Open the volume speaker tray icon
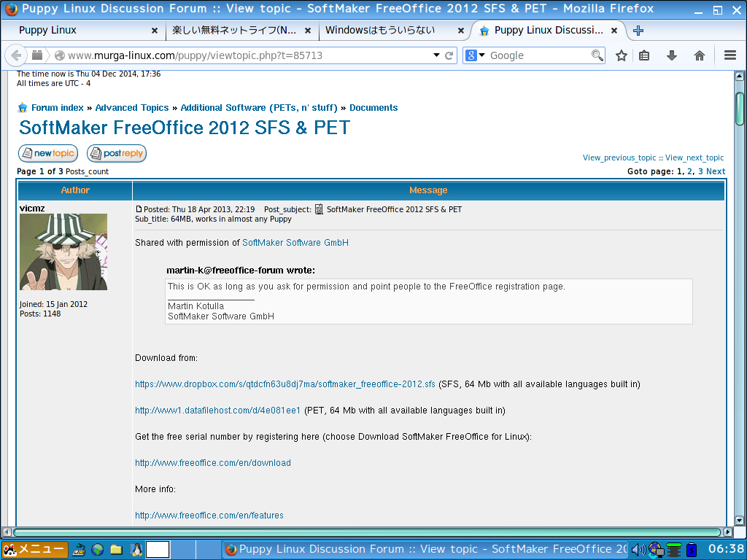 tap(638, 550)
